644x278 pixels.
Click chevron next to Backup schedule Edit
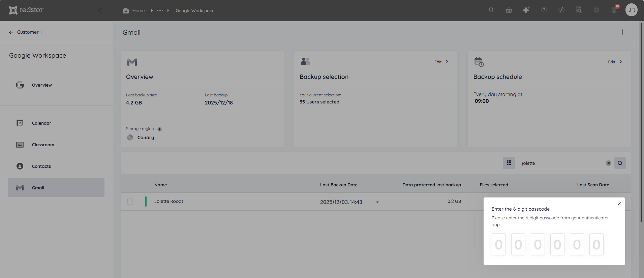click(x=620, y=62)
